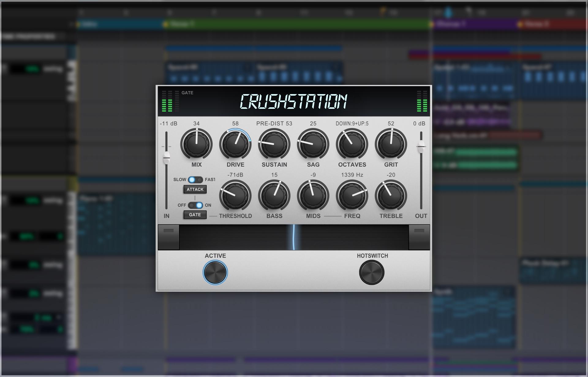Click the ATTACK button
Viewport: 588px width, 377px height.
[195, 189]
